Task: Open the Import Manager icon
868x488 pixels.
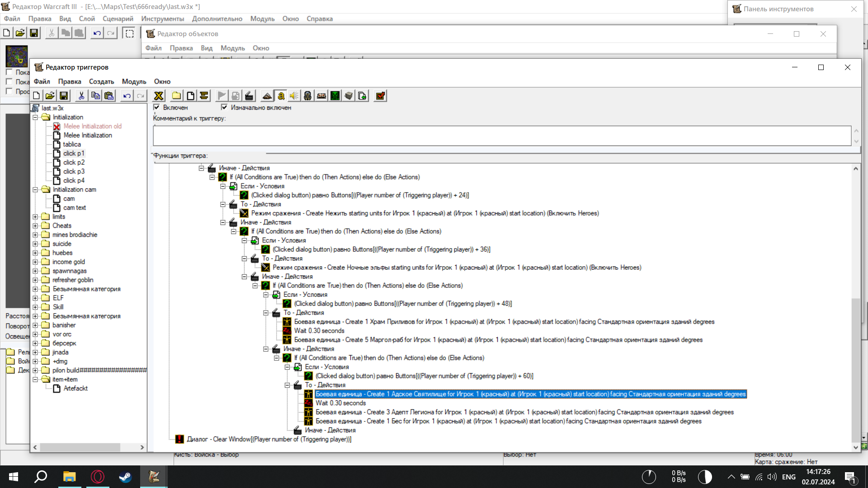Action: pos(362,96)
